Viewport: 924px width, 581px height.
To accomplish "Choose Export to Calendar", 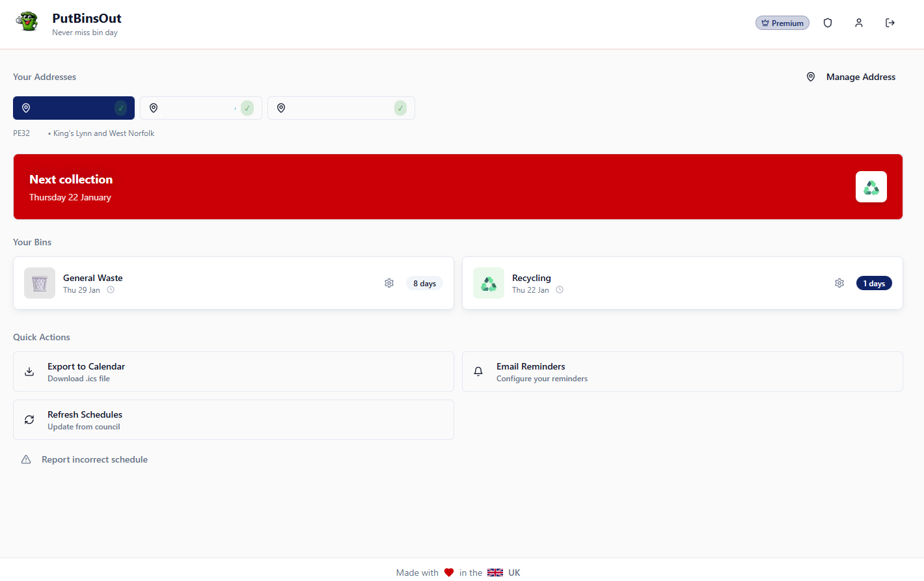I will coord(234,372).
